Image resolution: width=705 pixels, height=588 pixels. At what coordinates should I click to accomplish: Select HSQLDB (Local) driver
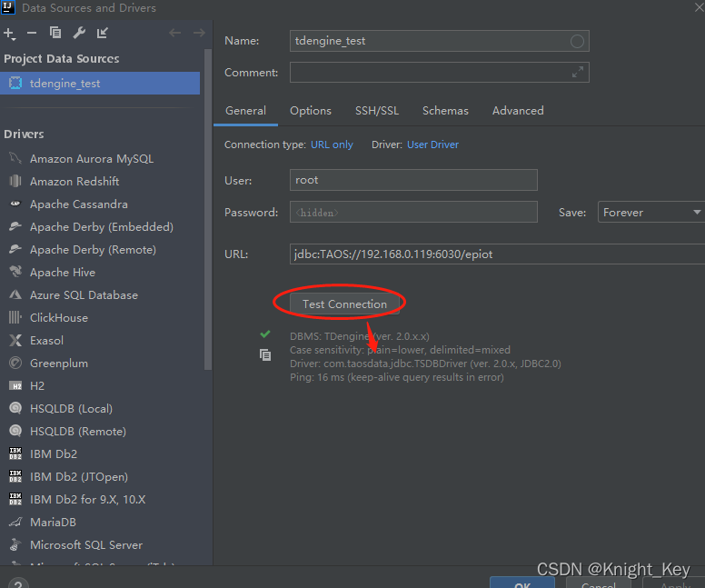pyautogui.click(x=71, y=408)
